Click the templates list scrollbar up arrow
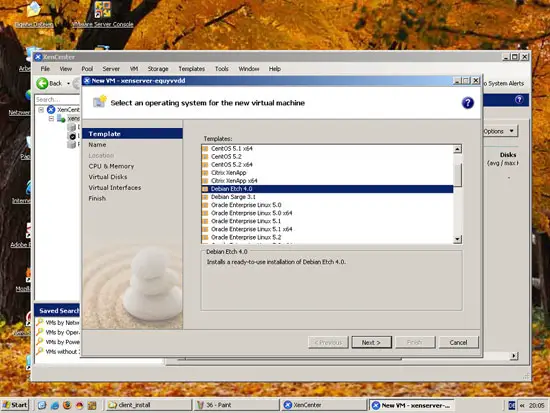Screen dimensions: 550x413 tap(457, 149)
